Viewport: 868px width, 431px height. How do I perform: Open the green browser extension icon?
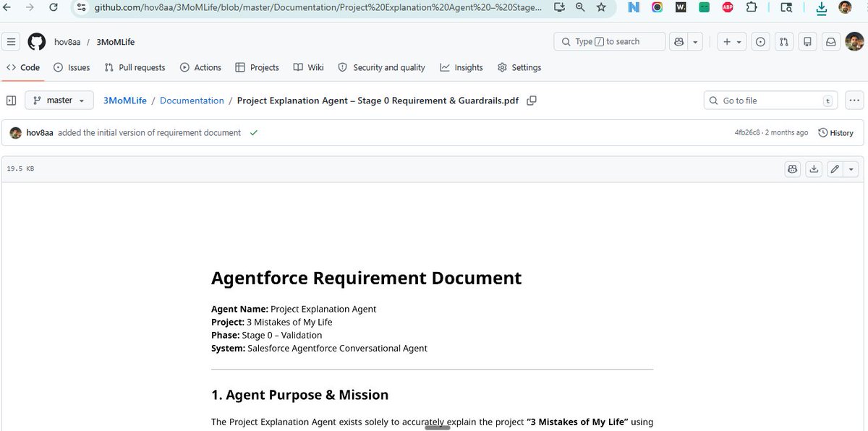(705, 7)
